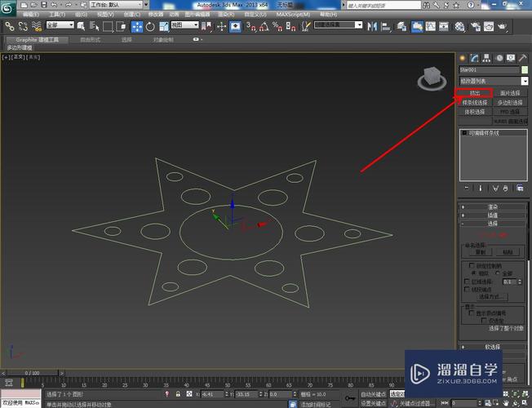Image resolution: width=532 pixels, height=408 pixels.
Task: Select the Unlink Selection tool
Action: pos(23,26)
